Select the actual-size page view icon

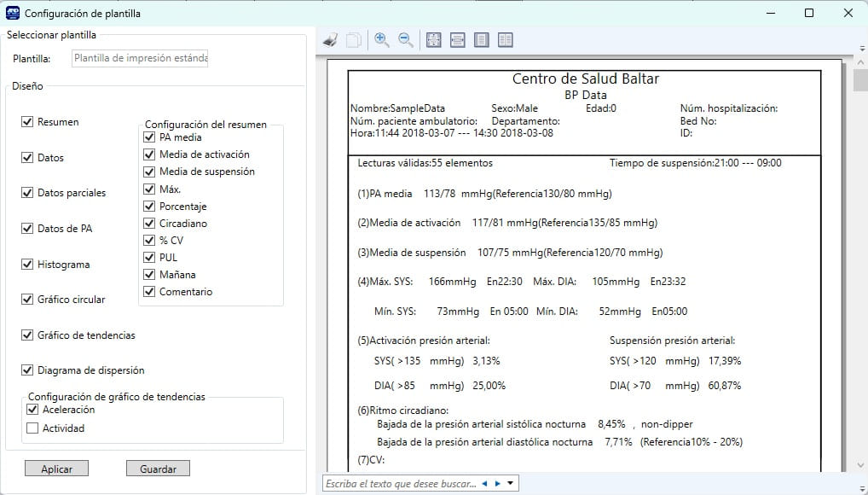tap(434, 40)
